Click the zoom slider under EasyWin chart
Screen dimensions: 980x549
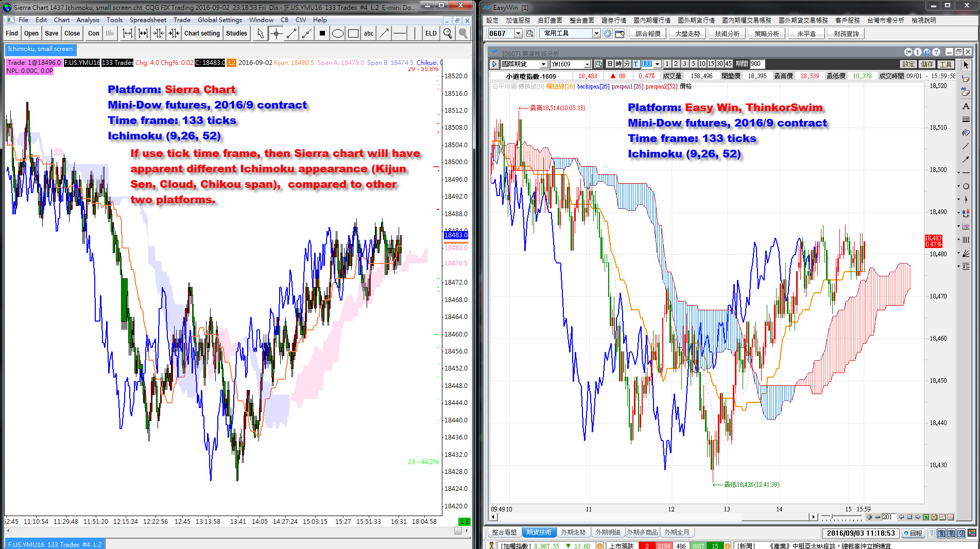840,517
